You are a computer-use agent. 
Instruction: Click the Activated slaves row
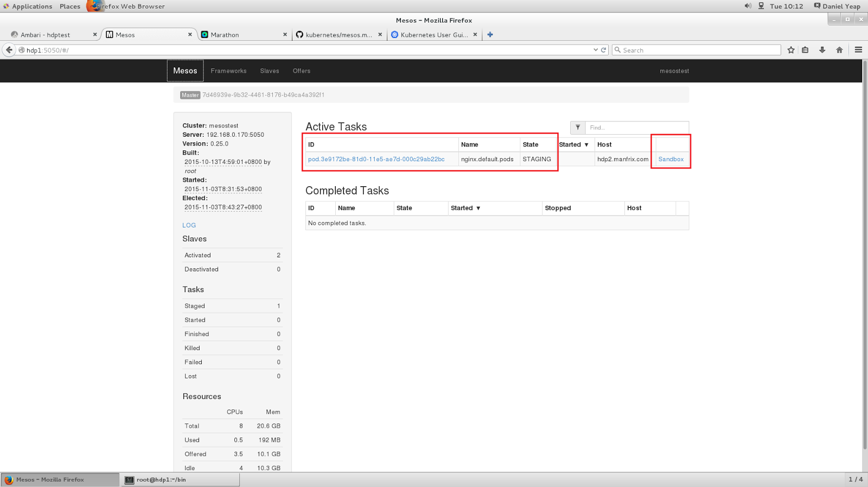[x=232, y=255]
